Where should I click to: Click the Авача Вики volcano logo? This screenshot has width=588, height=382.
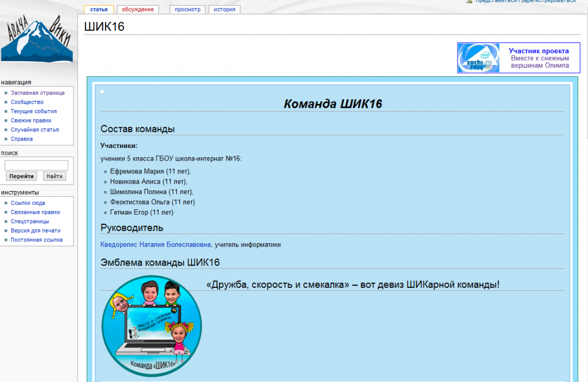37,40
